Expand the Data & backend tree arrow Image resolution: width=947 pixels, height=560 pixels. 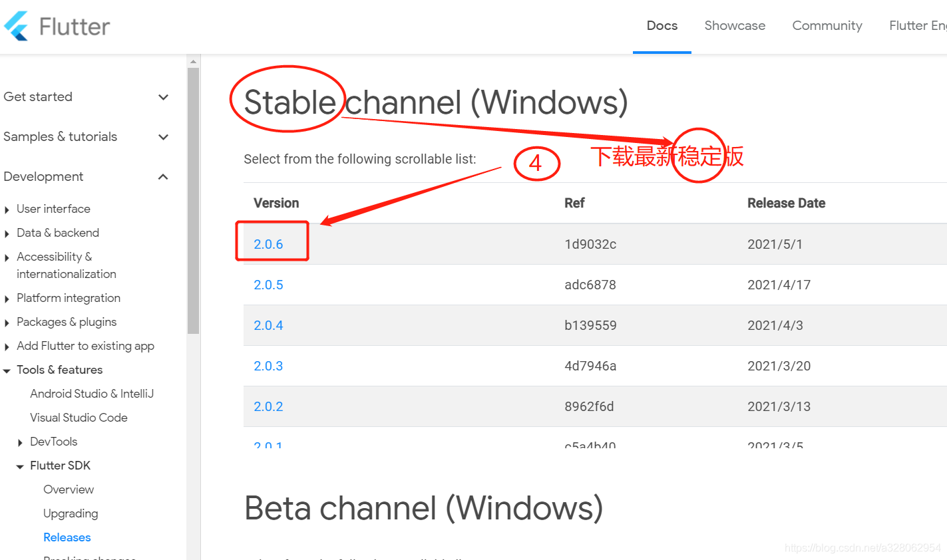7,233
